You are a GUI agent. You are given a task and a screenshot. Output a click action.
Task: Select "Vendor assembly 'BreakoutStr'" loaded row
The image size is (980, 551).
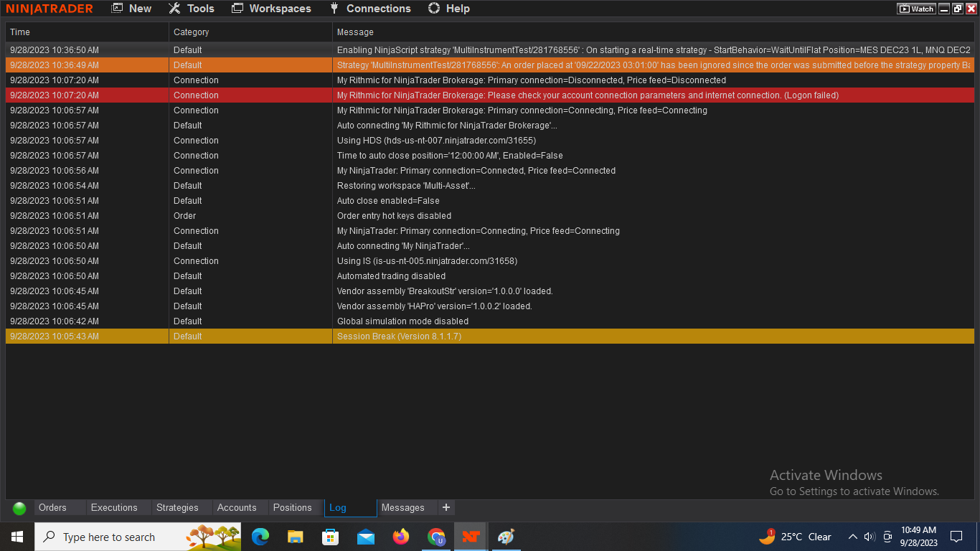[x=490, y=291]
